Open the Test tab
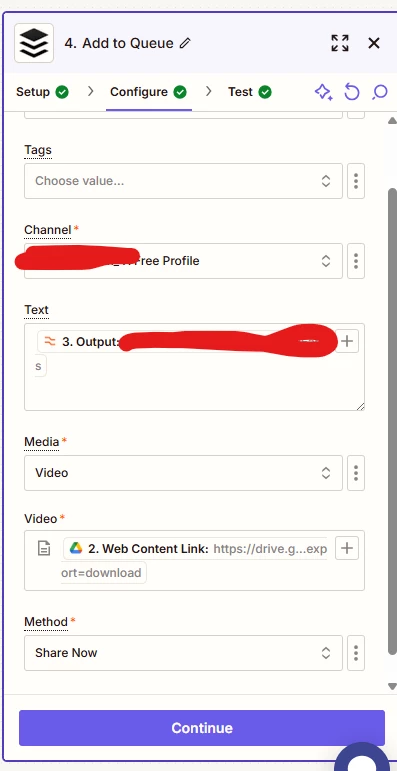 click(x=250, y=92)
